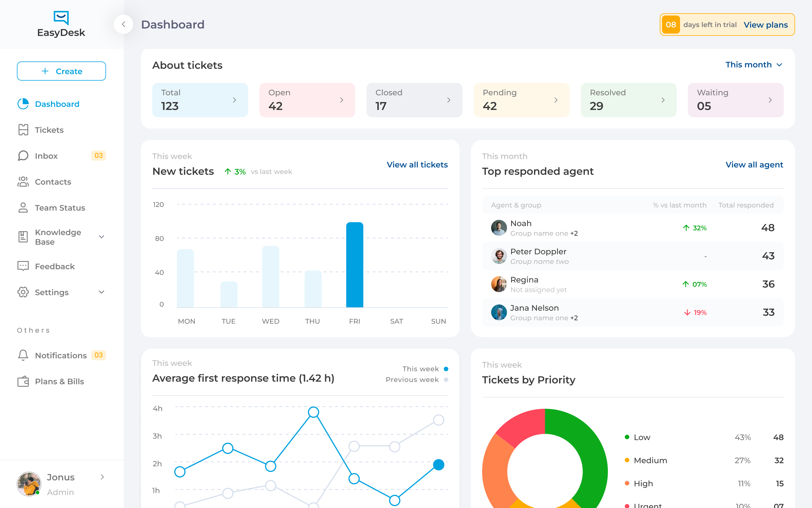Expand the Knowledge Base menu
The image size is (812, 508).
pos(101,237)
